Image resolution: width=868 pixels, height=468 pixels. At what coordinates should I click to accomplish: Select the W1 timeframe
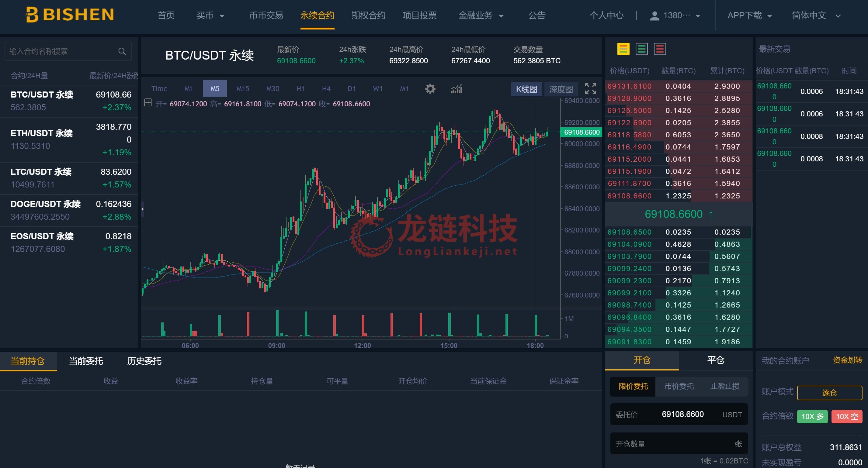(x=377, y=88)
